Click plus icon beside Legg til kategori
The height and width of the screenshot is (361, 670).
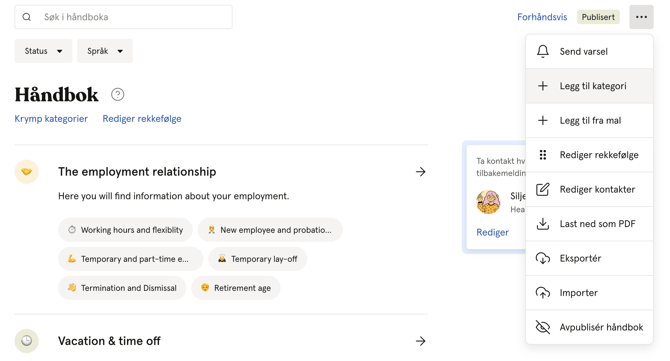pos(543,86)
